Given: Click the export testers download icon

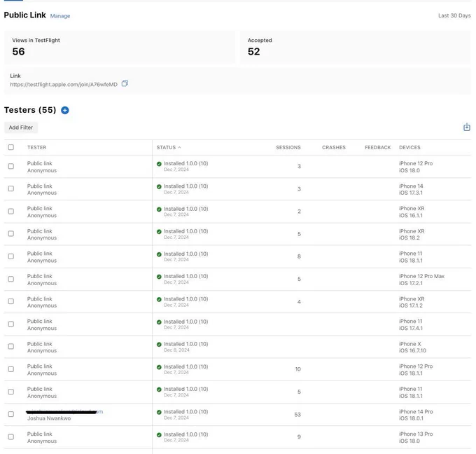Looking at the screenshot, I should (467, 127).
